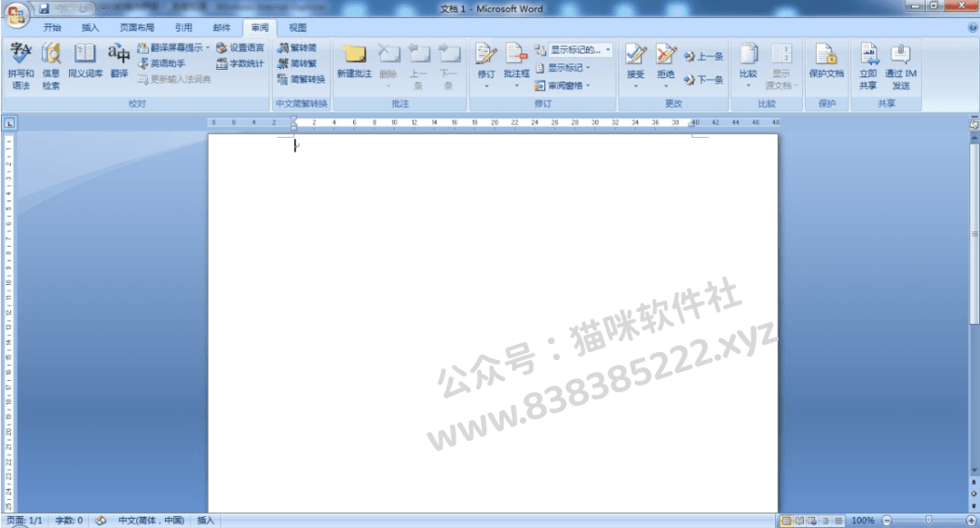This screenshot has height=528, width=980.
Task: Click the next page double-arrow button
Action: pyautogui.click(x=974, y=505)
